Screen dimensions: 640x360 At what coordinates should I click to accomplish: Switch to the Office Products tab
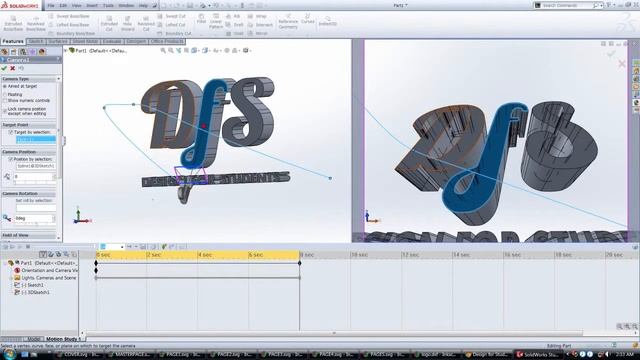pos(167,42)
